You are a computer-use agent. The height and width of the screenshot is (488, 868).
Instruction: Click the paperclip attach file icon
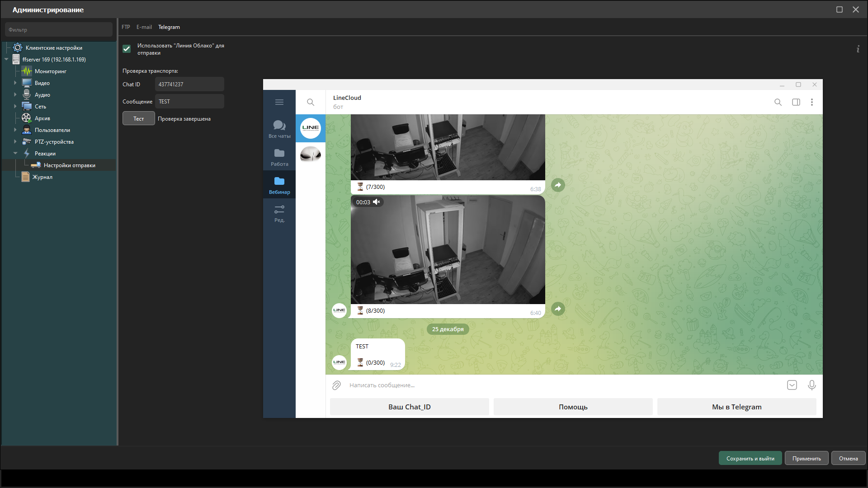coord(336,385)
